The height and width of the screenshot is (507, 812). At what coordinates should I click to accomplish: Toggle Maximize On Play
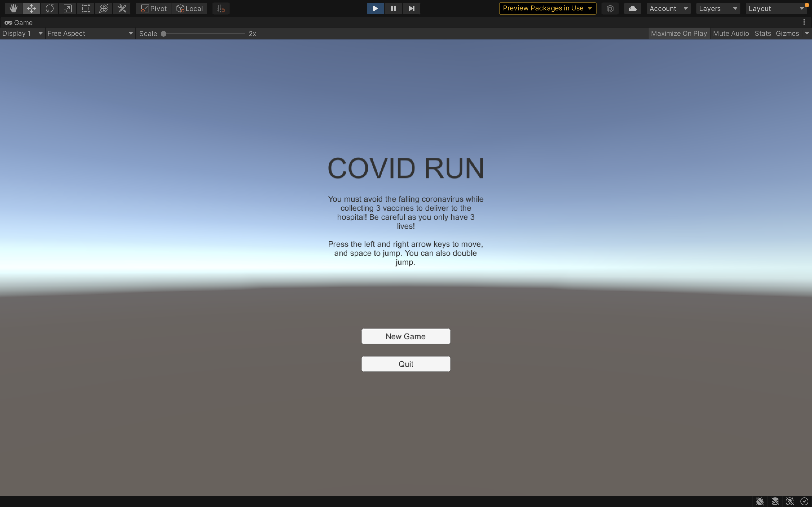pos(678,34)
